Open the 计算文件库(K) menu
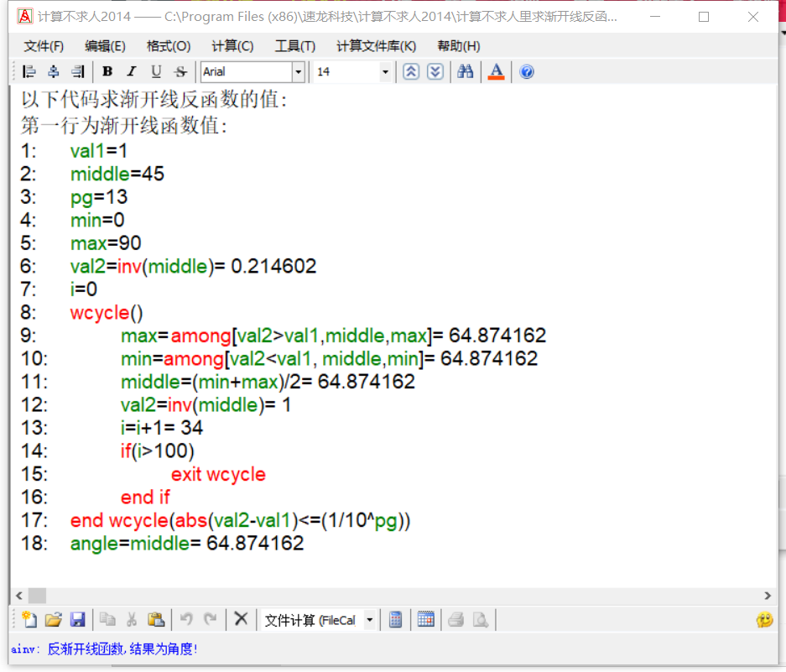This screenshot has width=786, height=672. click(377, 46)
